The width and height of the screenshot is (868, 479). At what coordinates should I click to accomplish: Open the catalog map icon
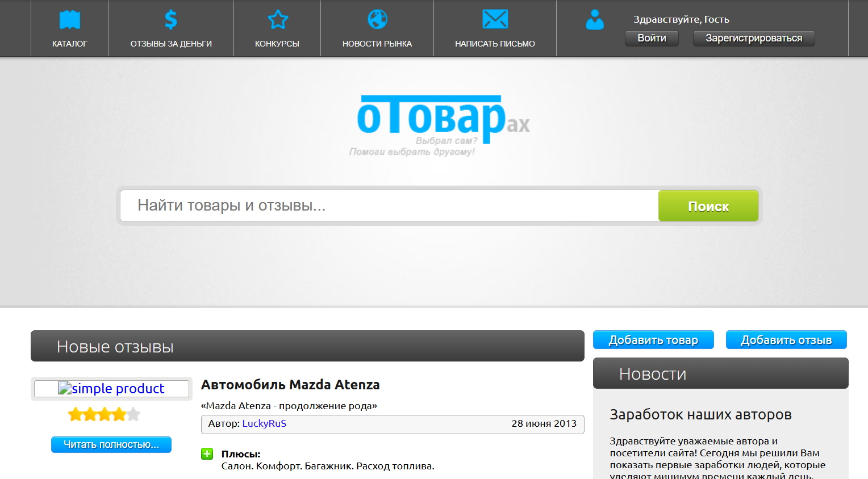70,20
